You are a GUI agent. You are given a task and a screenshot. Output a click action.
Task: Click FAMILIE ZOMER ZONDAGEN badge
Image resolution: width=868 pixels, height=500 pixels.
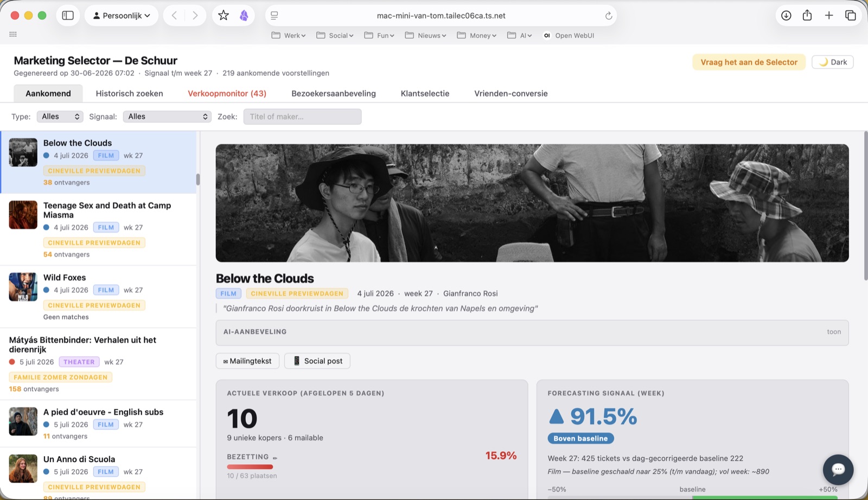tap(61, 377)
